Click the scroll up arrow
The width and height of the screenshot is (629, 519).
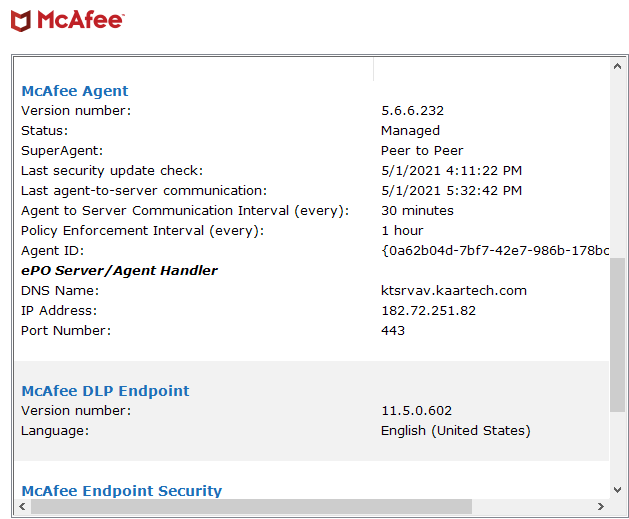point(617,66)
